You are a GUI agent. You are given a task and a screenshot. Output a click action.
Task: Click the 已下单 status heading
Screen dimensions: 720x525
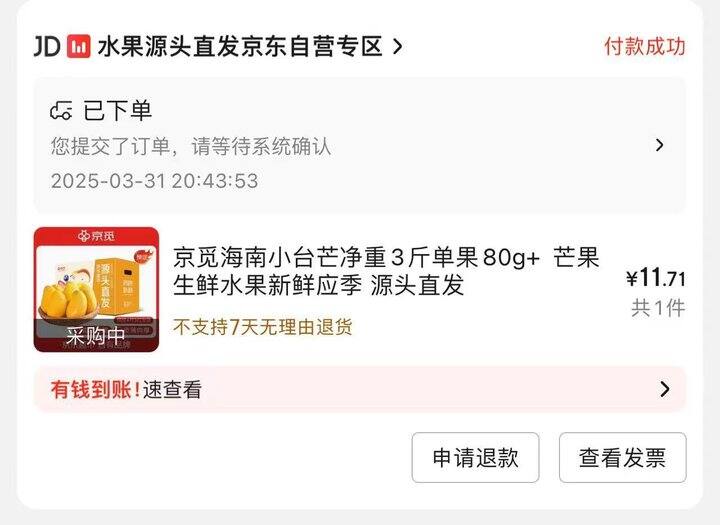(x=118, y=111)
